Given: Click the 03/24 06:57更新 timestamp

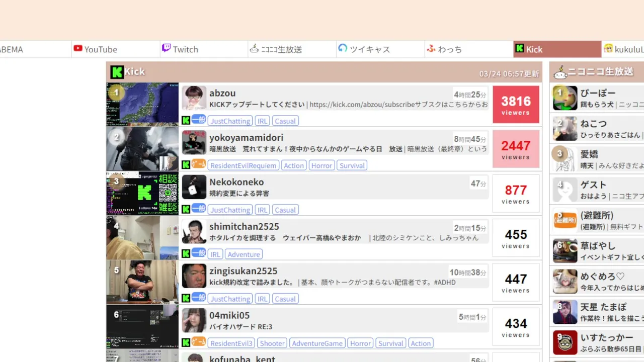Looking at the screenshot, I should point(509,74).
